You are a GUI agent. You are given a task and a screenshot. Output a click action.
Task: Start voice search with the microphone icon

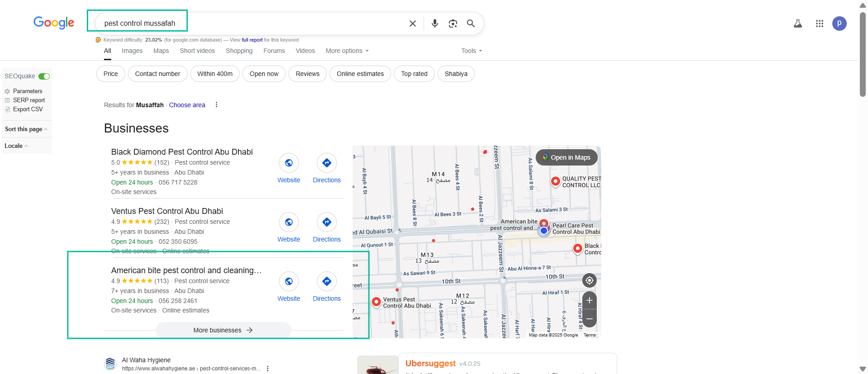[x=434, y=24]
